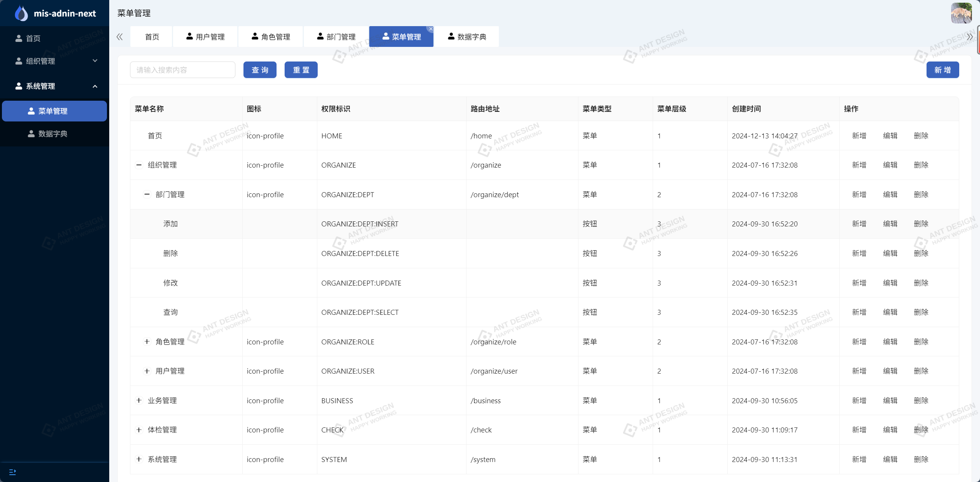Click person icon next to sidebar 数据字典
The height and width of the screenshot is (482, 980).
(31, 133)
